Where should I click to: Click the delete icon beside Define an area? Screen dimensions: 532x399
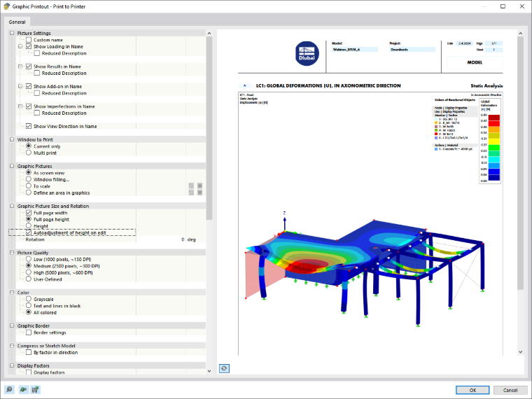pos(199,192)
